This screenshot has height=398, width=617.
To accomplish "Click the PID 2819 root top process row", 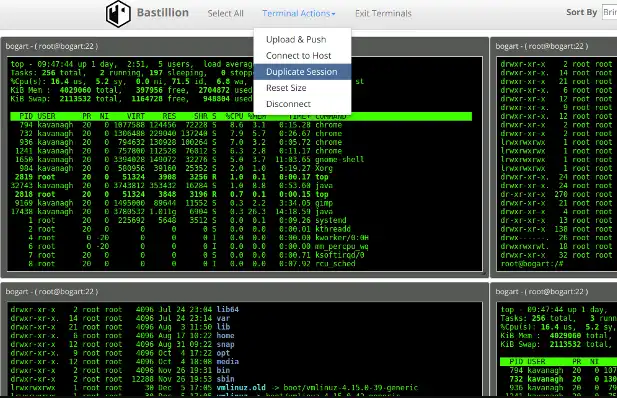I will tap(169, 177).
